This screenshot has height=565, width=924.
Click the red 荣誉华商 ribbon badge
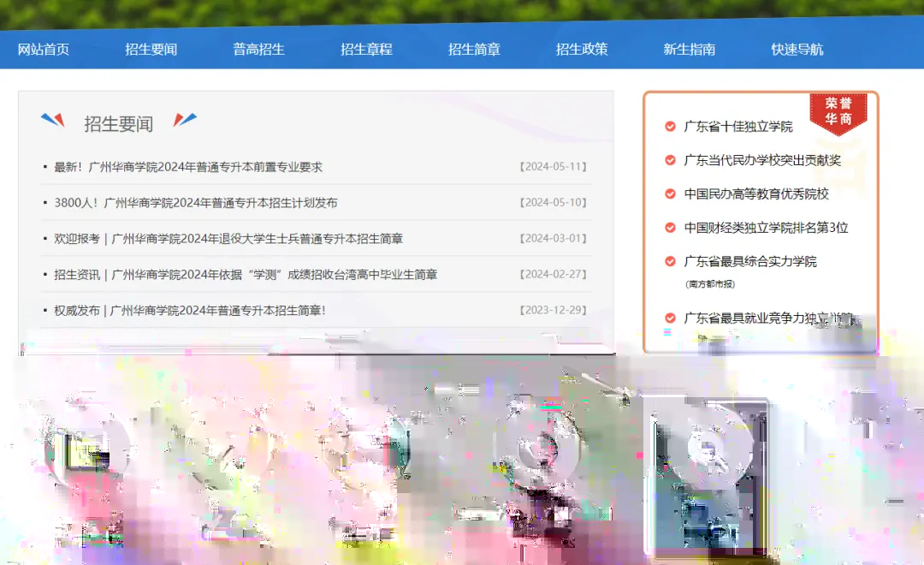838,113
